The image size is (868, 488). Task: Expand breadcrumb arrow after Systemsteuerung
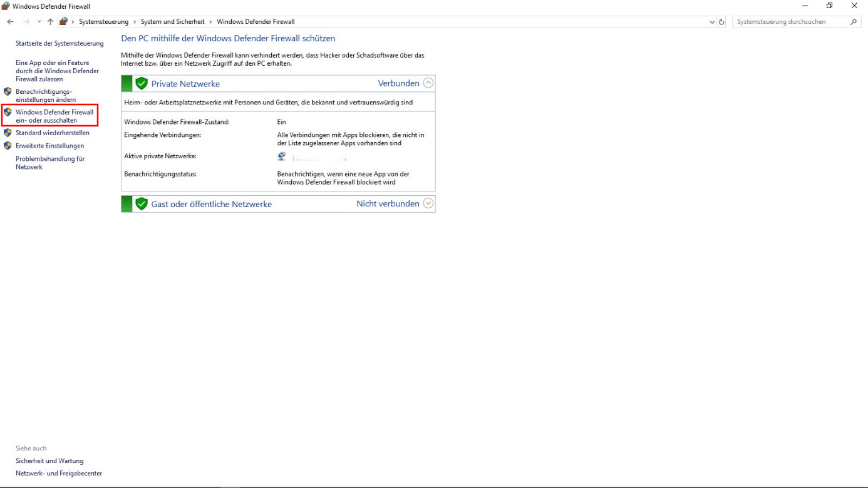[x=135, y=22]
